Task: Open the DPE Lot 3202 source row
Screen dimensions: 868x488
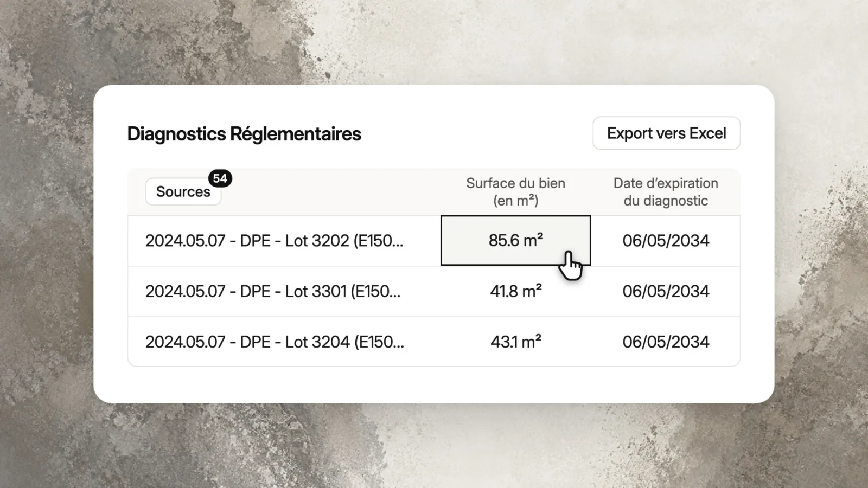Action: [275, 241]
